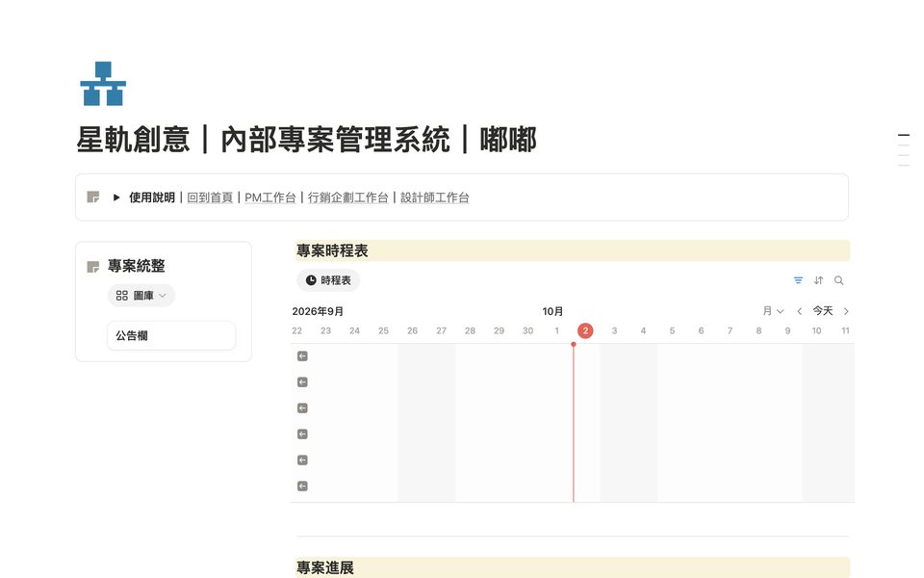
Task: Click the filter icon in timeline toolbar
Action: (x=799, y=280)
